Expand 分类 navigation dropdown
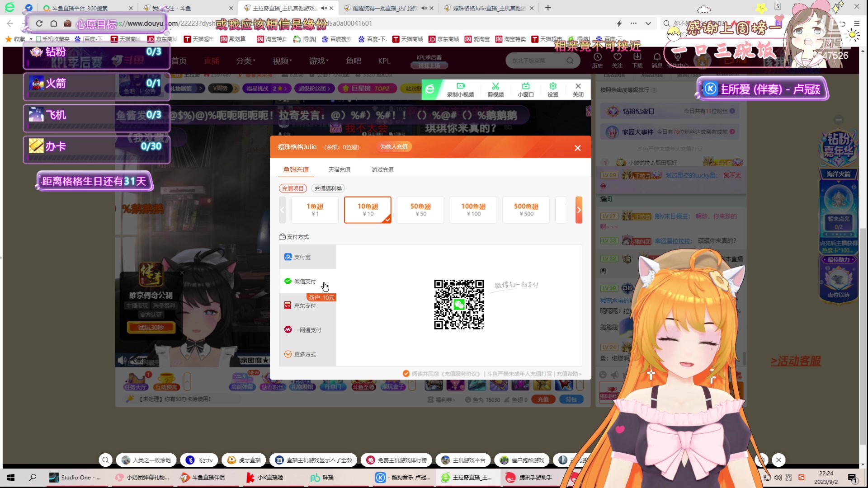The image size is (868, 488). point(245,61)
